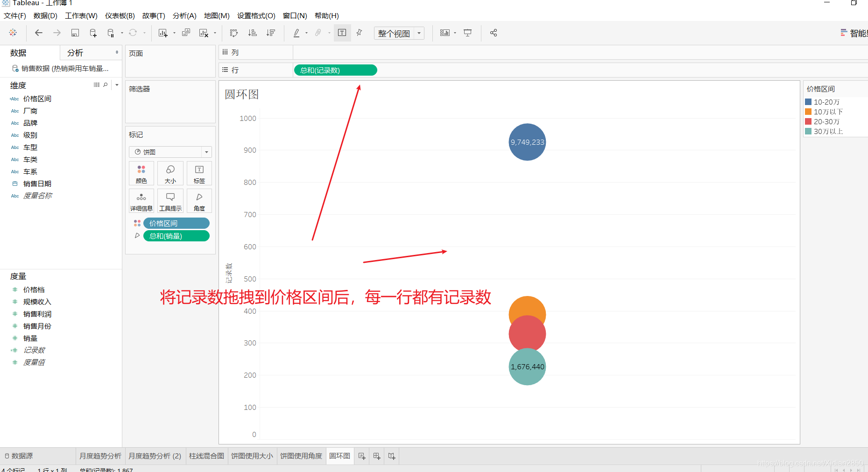
Task: Expand the dimensions pane menu arrow
Action: pos(117,85)
